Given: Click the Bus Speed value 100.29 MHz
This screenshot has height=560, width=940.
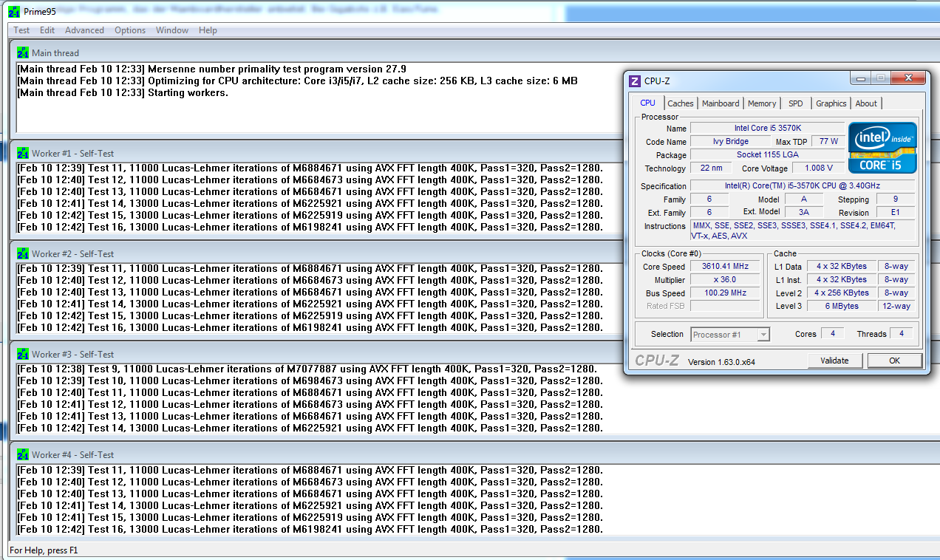Looking at the screenshot, I should pos(725,293).
